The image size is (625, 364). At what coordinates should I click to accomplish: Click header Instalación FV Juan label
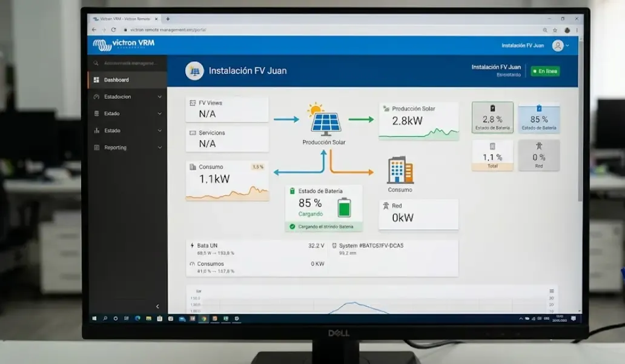point(523,46)
